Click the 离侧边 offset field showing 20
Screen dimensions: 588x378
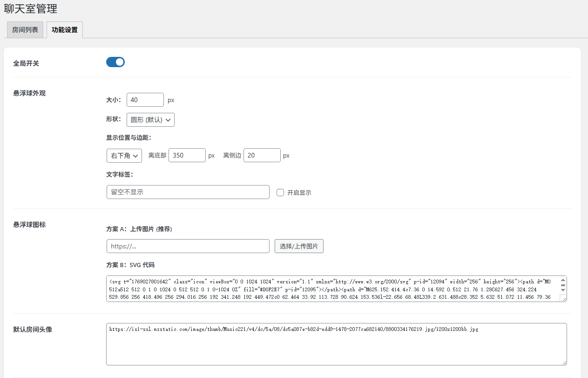(x=262, y=156)
